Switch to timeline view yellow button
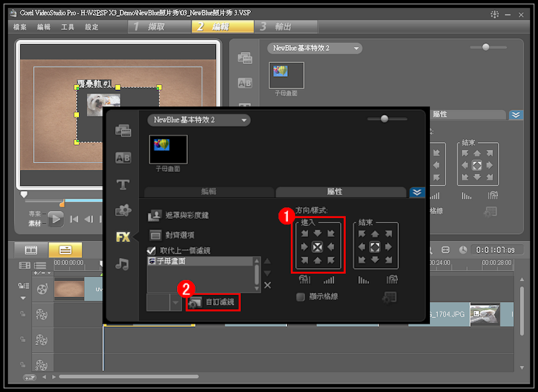The image size is (538, 392). pos(65,250)
